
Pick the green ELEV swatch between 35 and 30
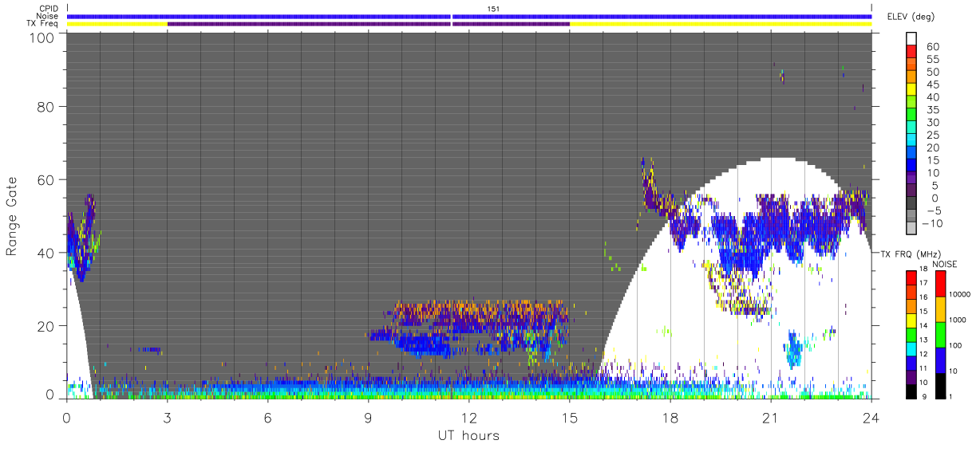click(913, 116)
